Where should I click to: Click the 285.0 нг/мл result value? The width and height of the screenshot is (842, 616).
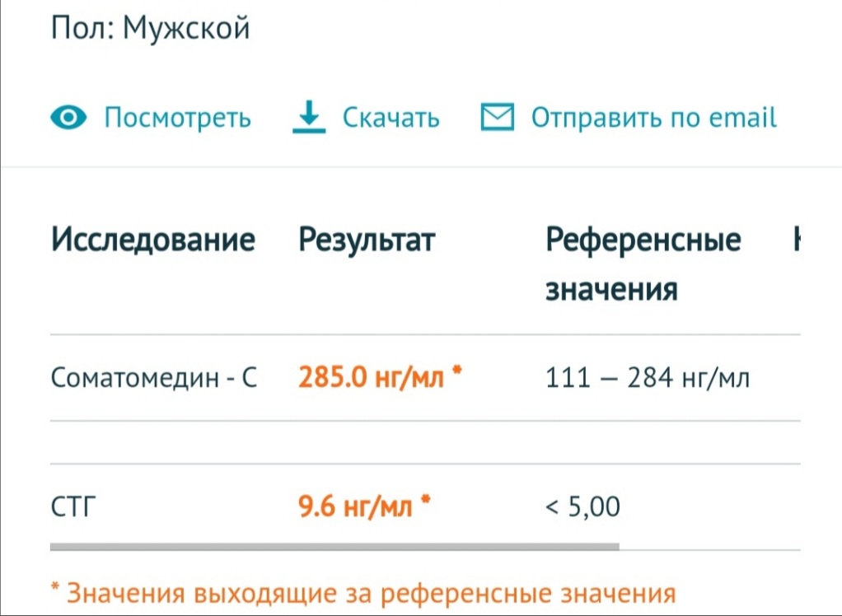pyautogui.click(x=371, y=378)
